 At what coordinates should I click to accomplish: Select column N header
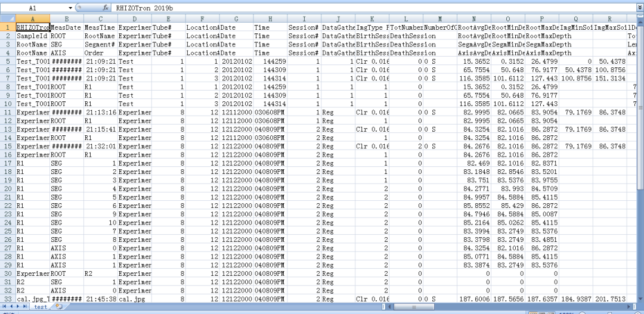click(x=474, y=19)
